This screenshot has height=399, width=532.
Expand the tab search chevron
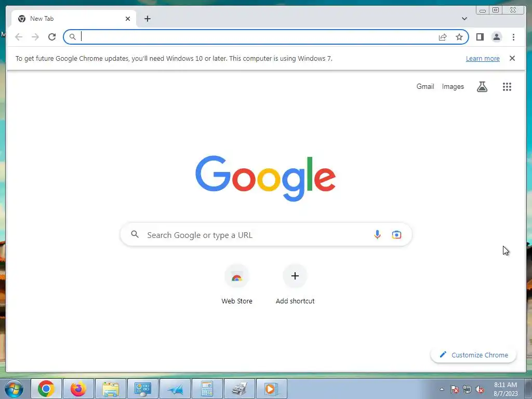(x=464, y=19)
